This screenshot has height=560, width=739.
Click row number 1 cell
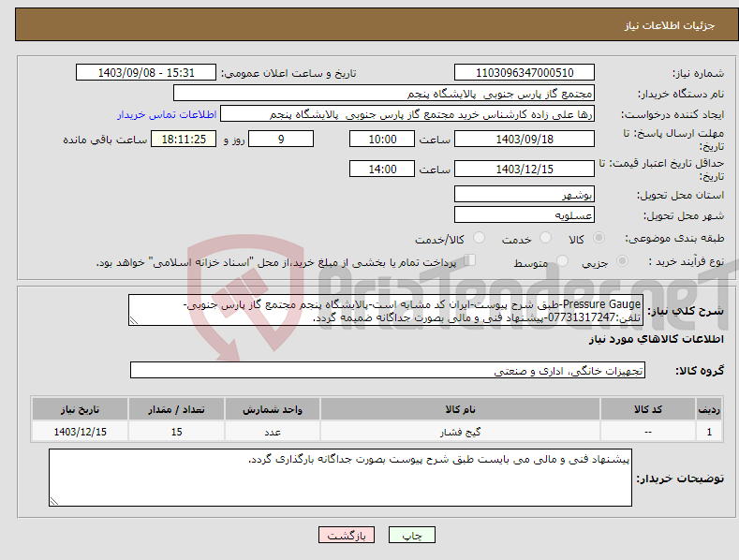709,432
